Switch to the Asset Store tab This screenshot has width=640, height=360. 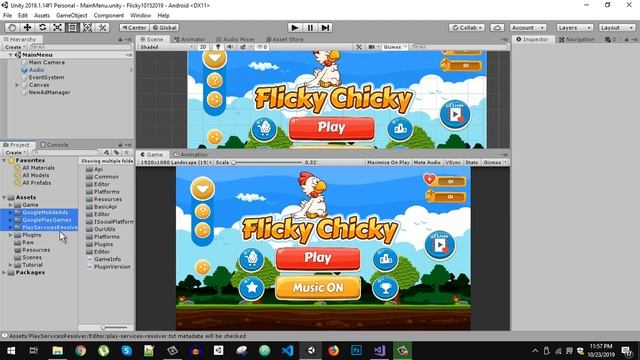pyautogui.click(x=285, y=39)
